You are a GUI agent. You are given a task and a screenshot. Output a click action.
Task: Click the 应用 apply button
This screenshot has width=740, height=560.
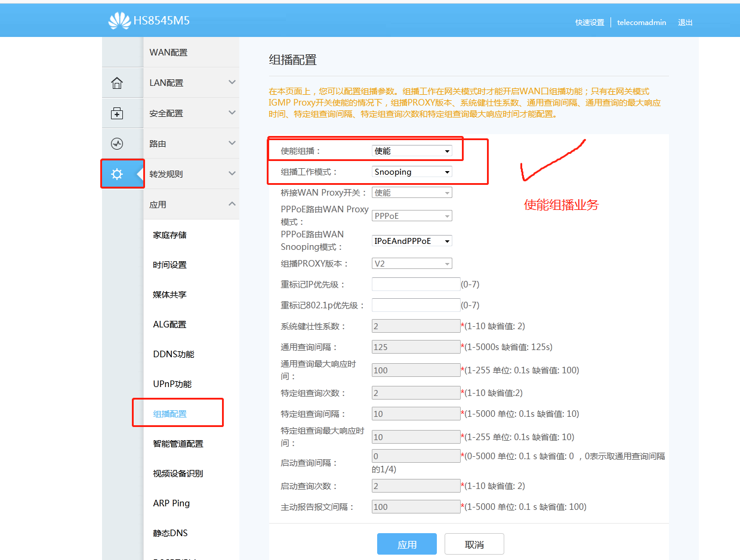coord(407,544)
